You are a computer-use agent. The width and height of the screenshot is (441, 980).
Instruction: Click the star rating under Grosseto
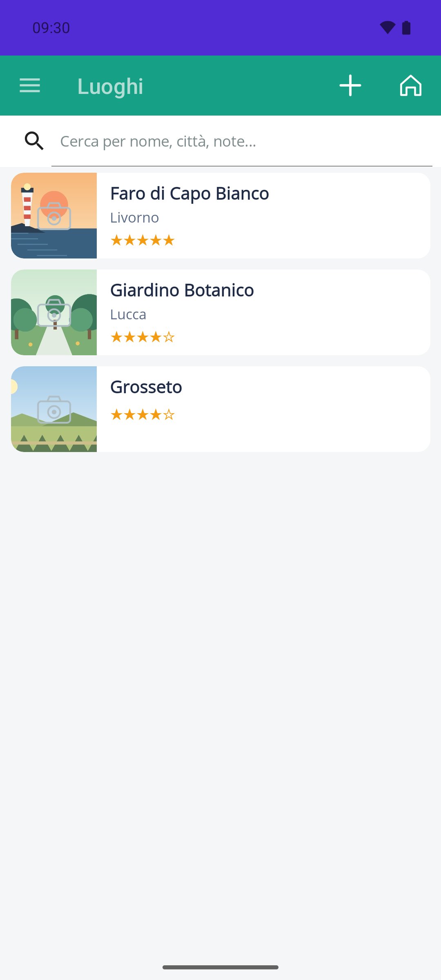(143, 414)
